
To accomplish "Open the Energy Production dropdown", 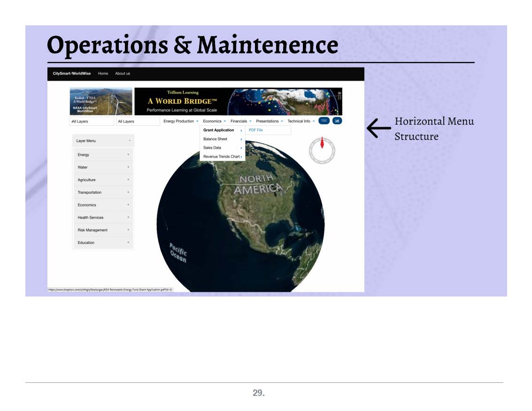I will 180,121.
